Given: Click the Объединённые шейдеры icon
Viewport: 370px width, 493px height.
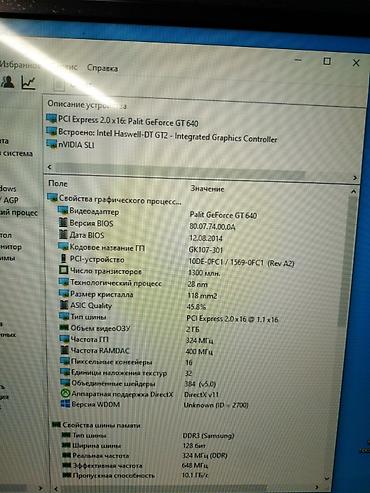Looking at the screenshot, I should coord(65,383).
